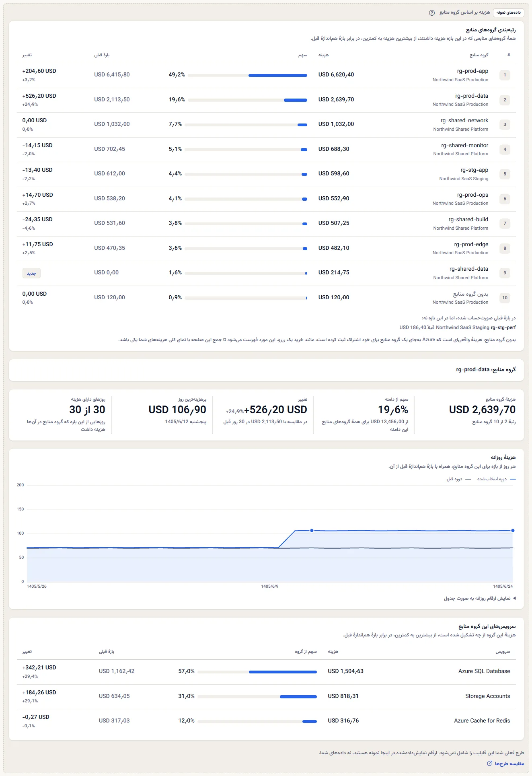The height and width of the screenshot is (776, 532).
Task: Click the 49,2% share value
Action: tap(177, 75)
